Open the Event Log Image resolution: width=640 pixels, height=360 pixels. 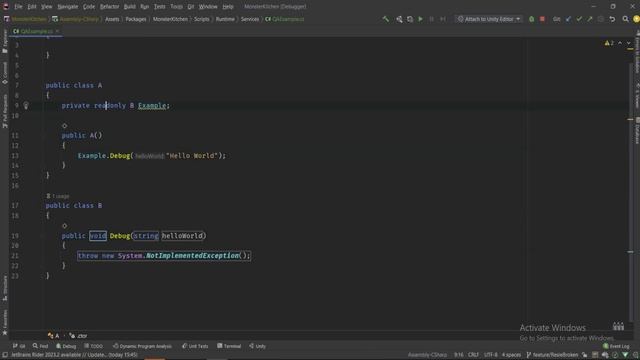point(616,346)
